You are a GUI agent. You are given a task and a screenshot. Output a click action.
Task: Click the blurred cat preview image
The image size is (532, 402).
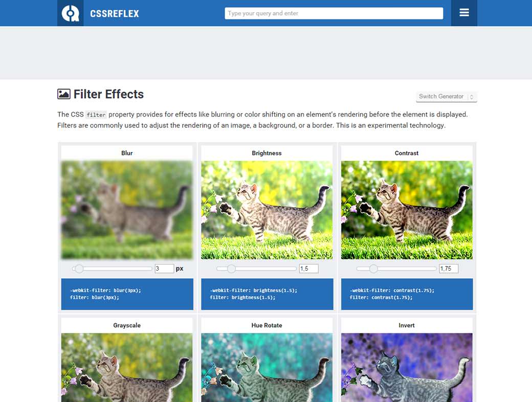126,210
